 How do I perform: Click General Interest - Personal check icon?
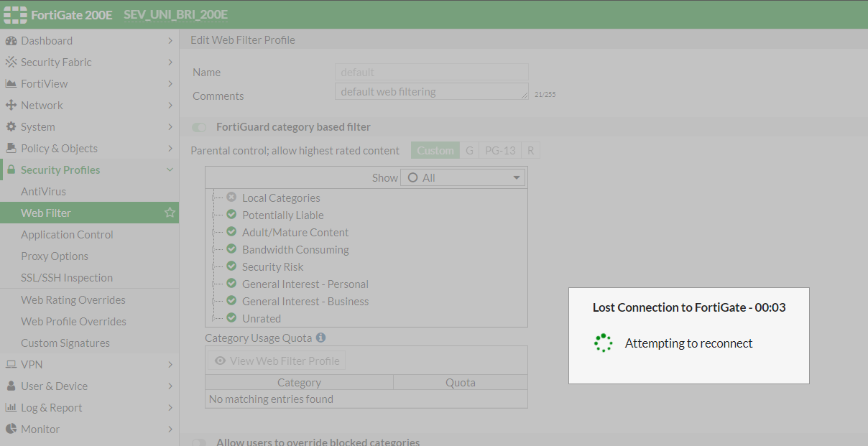(x=231, y=284)
